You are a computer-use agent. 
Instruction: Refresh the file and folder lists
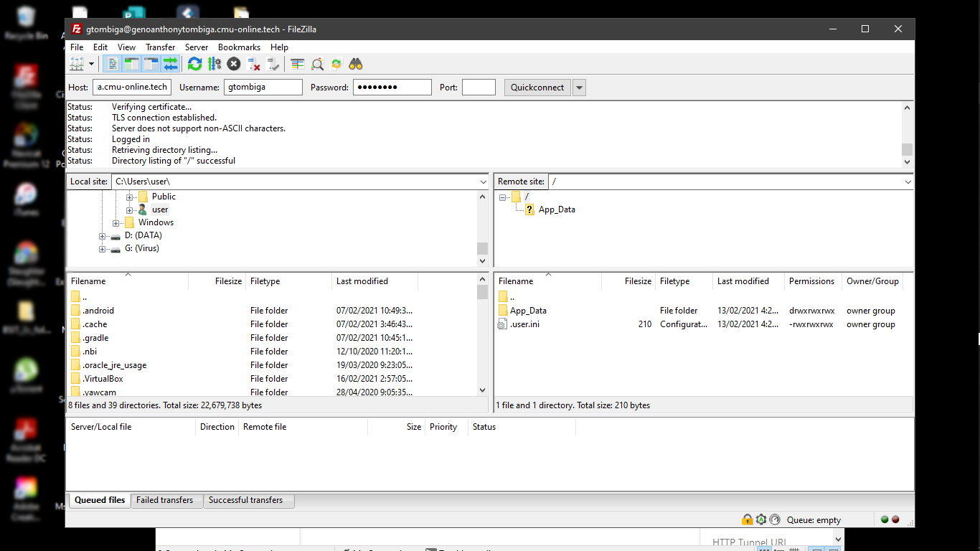pyautogui.click(x=194, y=64)
